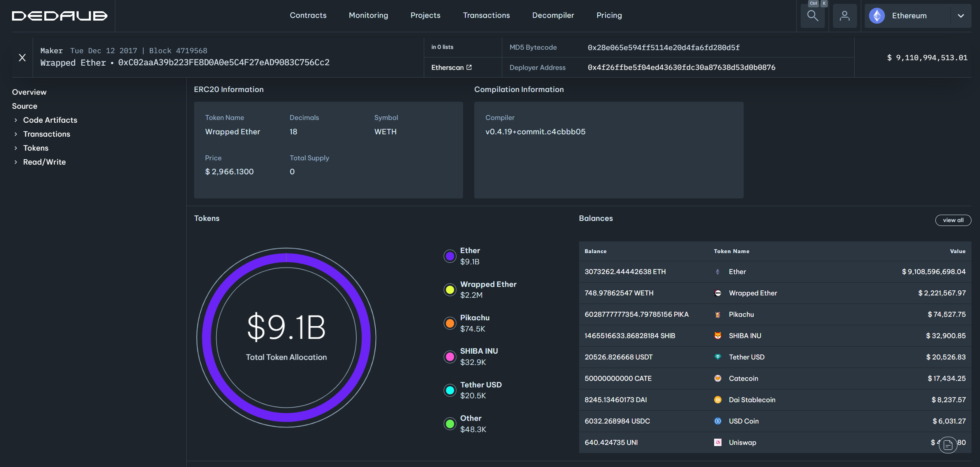The image size is (980, 467).
Task: Open the Ethereum network dropdown
Action: coord(960,16)
